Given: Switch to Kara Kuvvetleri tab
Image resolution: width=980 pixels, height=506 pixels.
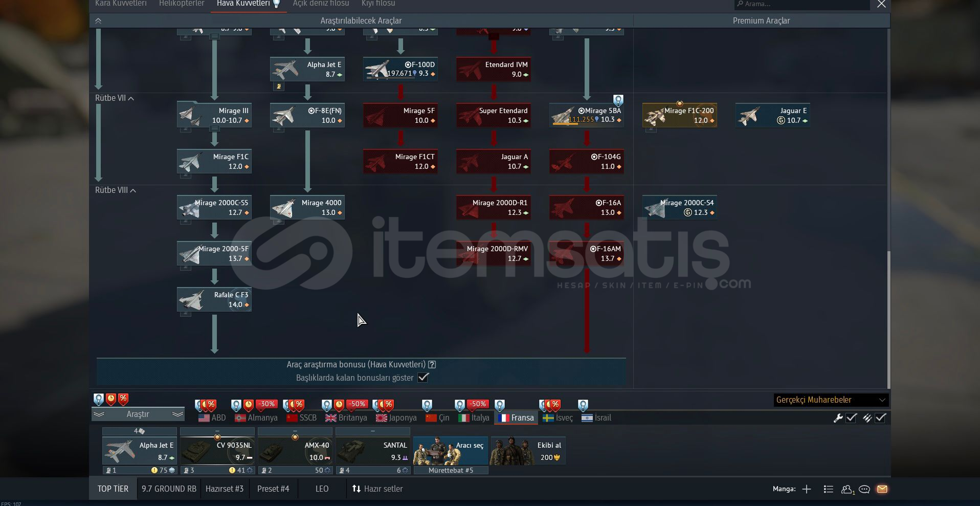Looking at the screenshot, I should (x=121, y=4).
